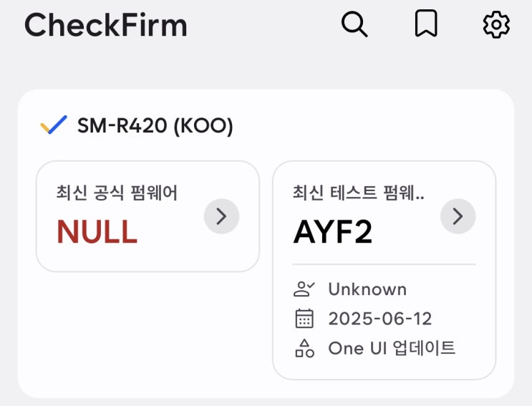Click the CheckFirm app title
Screen dimensions: 532x406
106,26
